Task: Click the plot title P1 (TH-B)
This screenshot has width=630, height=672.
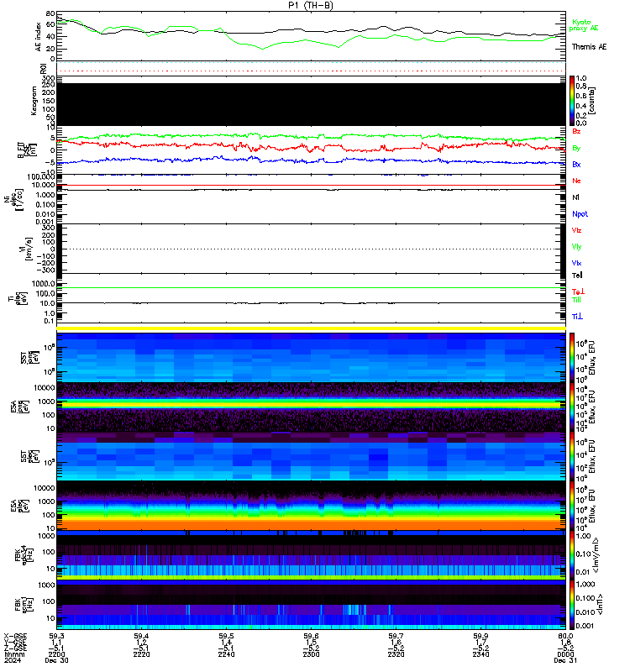Action: (311, 5)
